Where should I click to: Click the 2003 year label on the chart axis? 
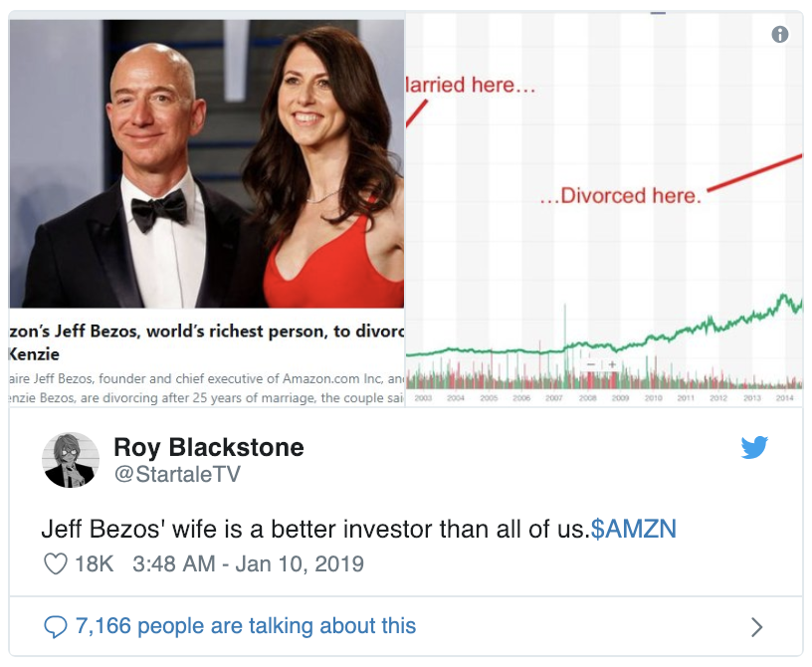coord(423,397)
